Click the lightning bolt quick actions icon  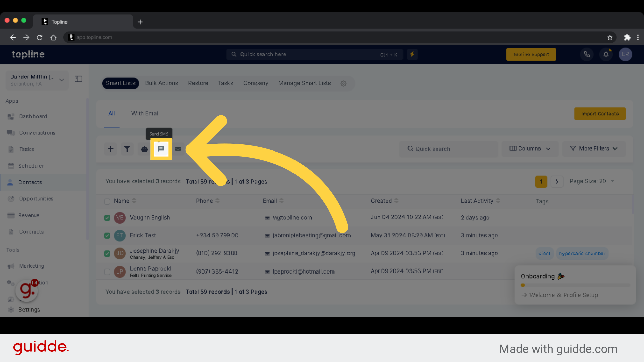(412, 54)
